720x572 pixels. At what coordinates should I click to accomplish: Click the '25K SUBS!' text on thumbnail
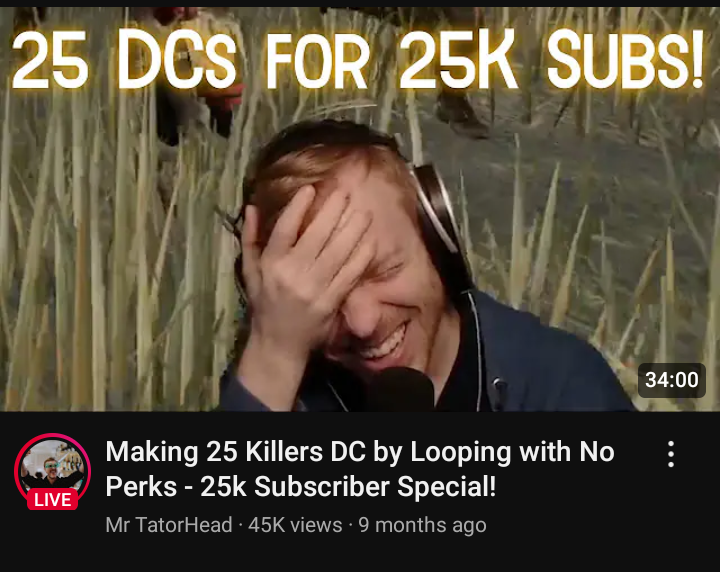(551, 59)
